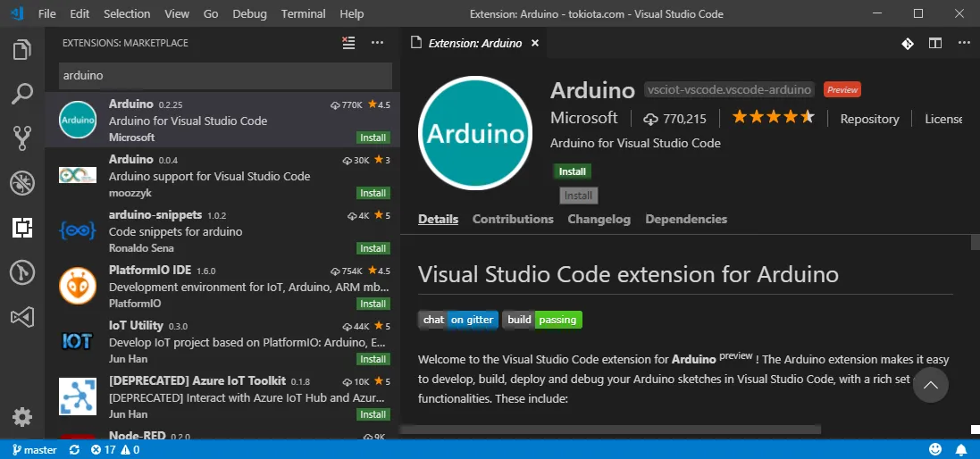
Task: Select the arduino-snippets extension logo
Action: click(x=78, y=230)
